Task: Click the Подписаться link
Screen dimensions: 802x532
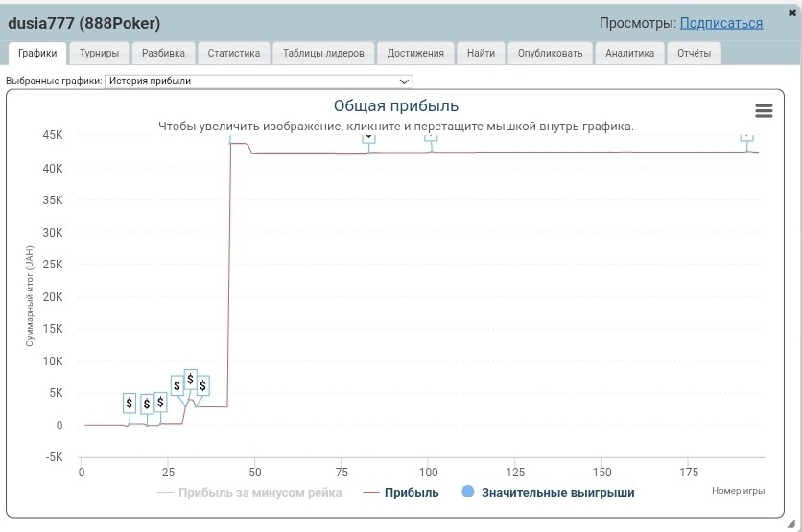Action: pos(721,24)
